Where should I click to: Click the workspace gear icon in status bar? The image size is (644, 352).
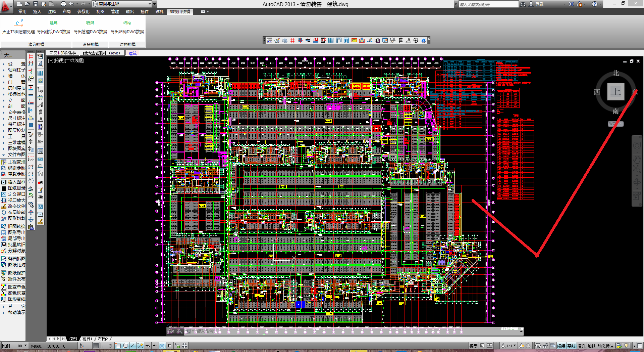[x=538, y=346]
